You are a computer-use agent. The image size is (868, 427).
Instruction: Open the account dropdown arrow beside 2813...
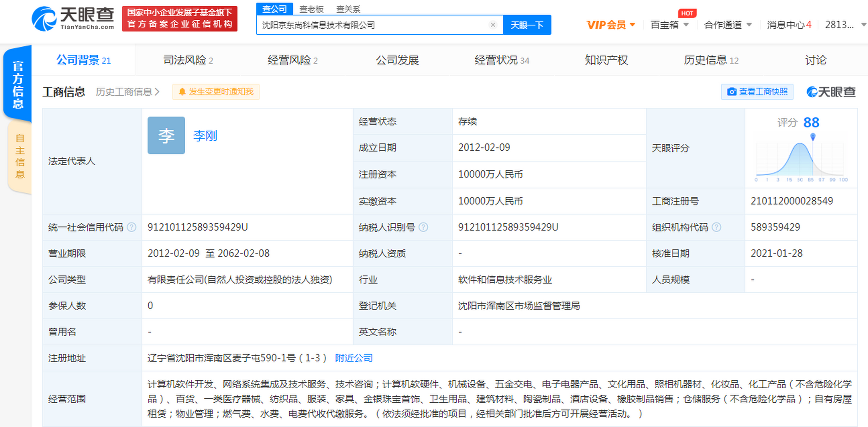tap(863, 25)
